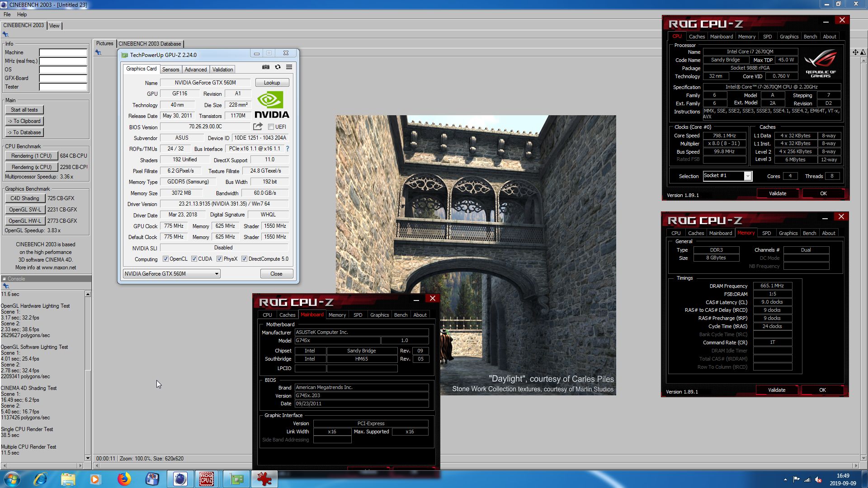Click the To Database button
The image size is (868, 488).
point(24,132)
